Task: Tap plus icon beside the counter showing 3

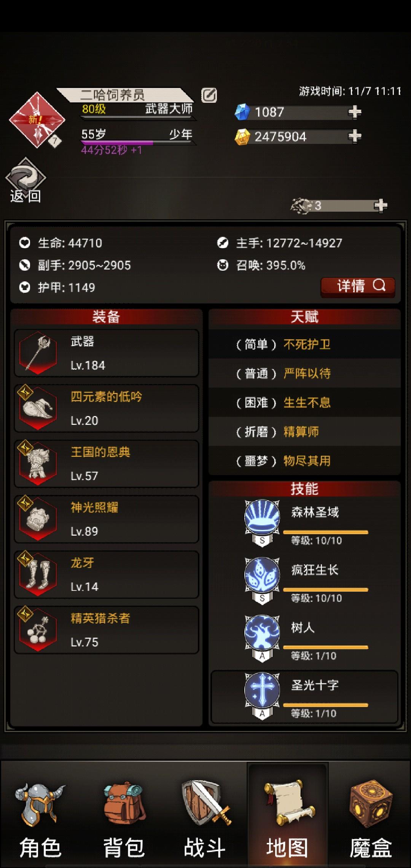Action: [x=381, y=206]
